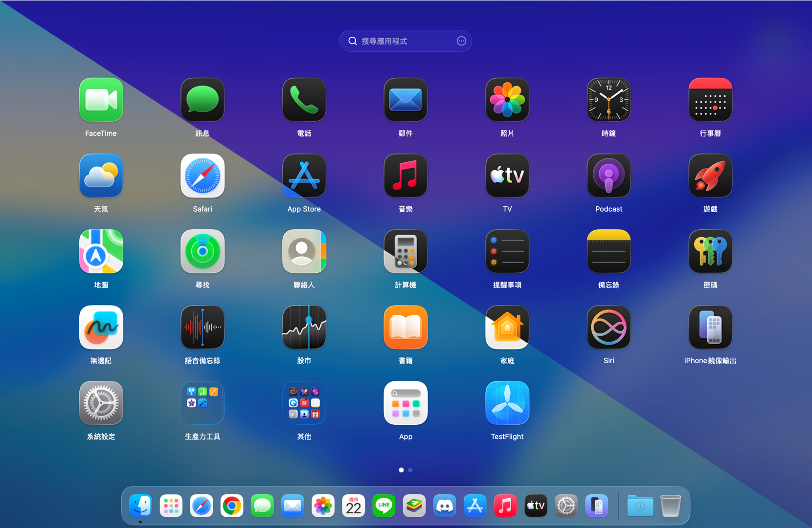Open Discord from the Dock
Image resolution: width=812 pixels, height=528 pixels.
pyautogui.click(x=444, y=506)
